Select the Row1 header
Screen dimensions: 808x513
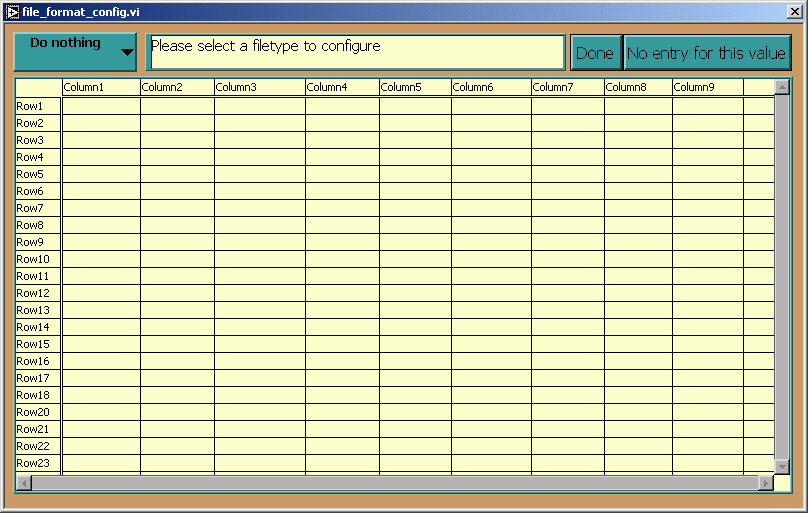(38, 106)
